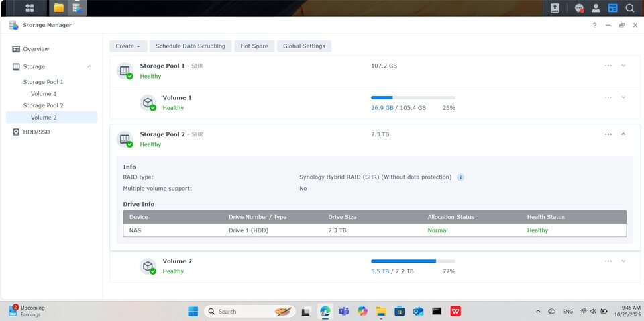644x321 pixels.
Task: Click the Allocation Status column header
Action: coord(451,217)
